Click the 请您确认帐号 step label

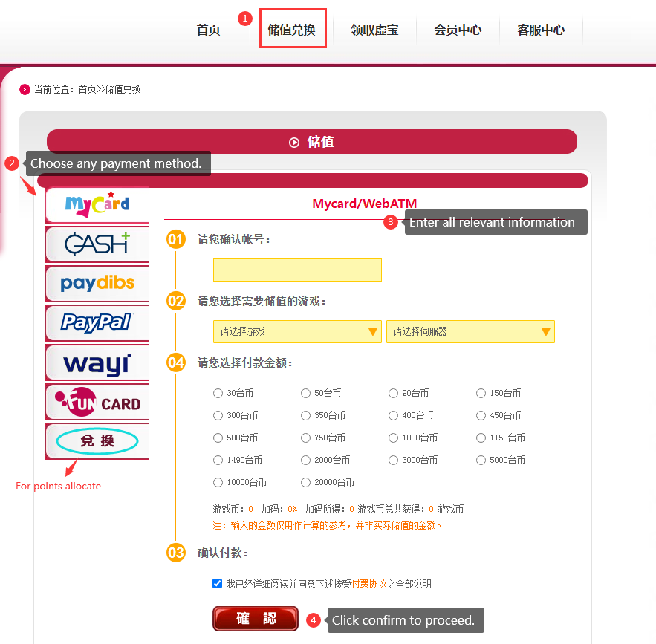[234, 240]
